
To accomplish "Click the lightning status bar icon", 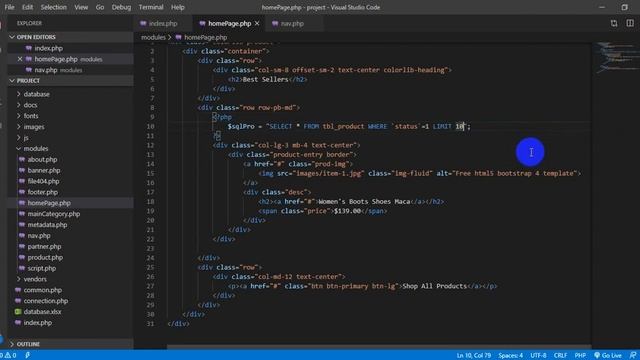I will (x=27, y=355).
